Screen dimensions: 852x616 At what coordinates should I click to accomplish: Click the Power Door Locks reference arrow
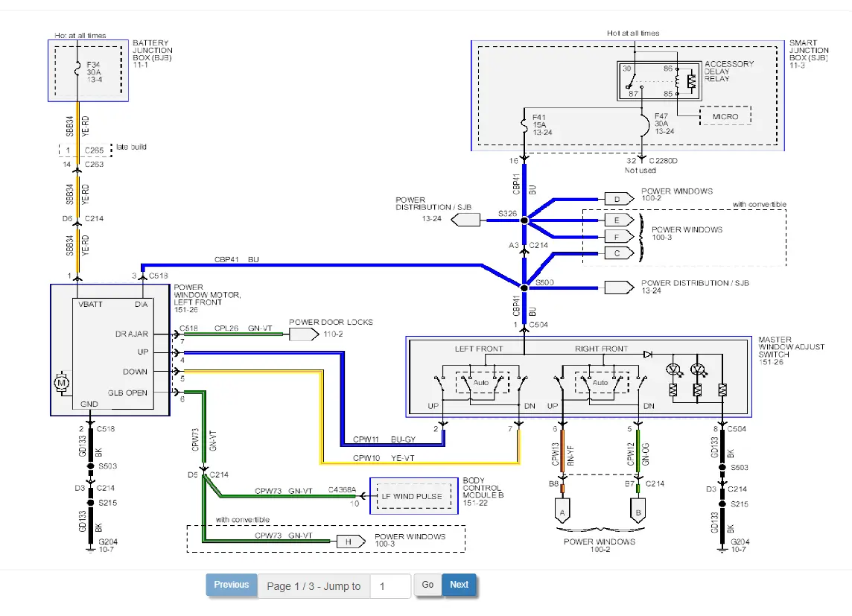click(x=305, y=334)
